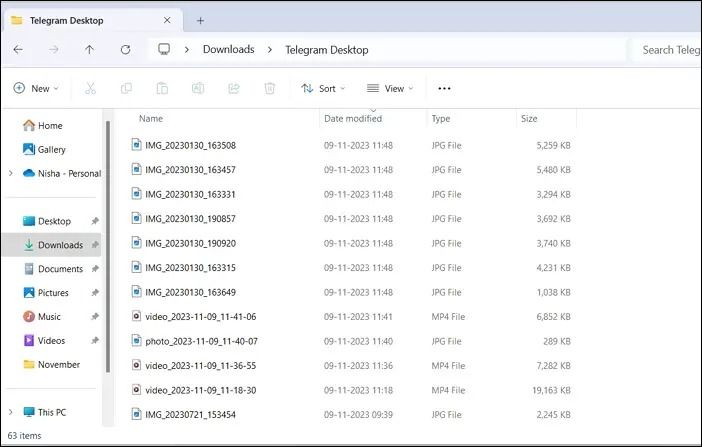Expand the This PC tree node
Viewport: 702px width, 447px height.
click(11, 412)
